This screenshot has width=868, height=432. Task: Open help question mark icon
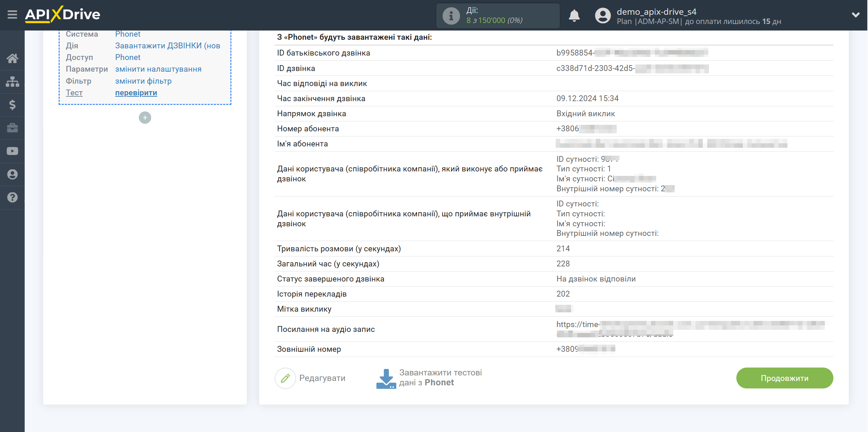tap(12, 197)
